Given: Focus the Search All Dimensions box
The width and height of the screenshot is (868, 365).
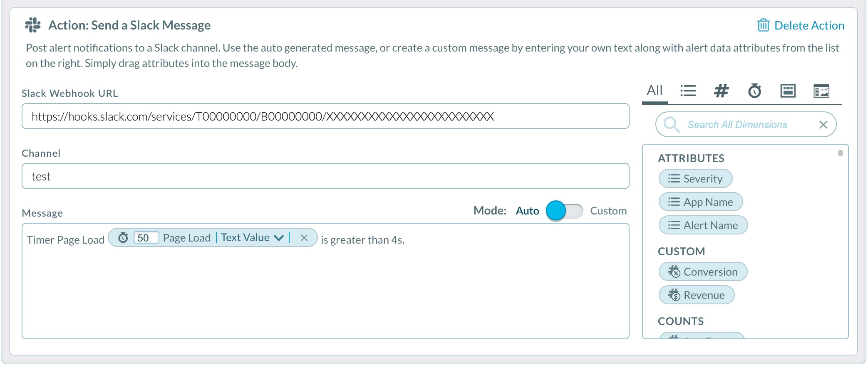Looking at the screenshot, I should pyautogui.click(x=746, y=124).
